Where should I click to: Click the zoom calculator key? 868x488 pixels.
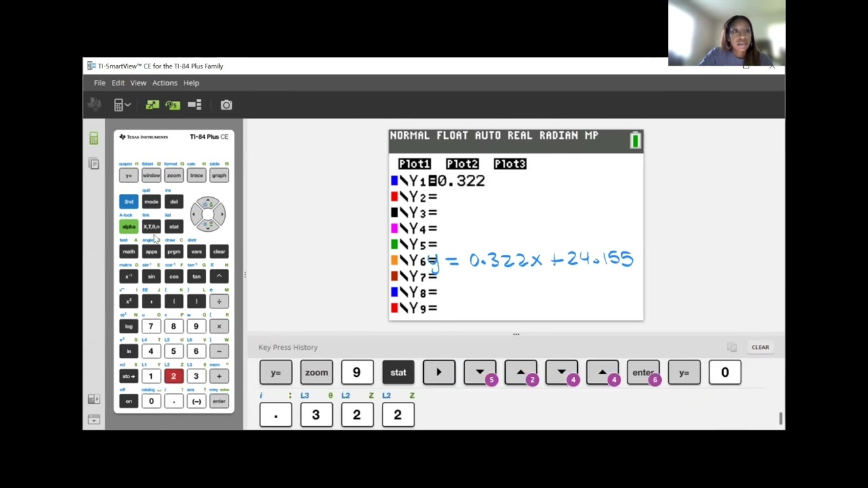pos(174,176)
